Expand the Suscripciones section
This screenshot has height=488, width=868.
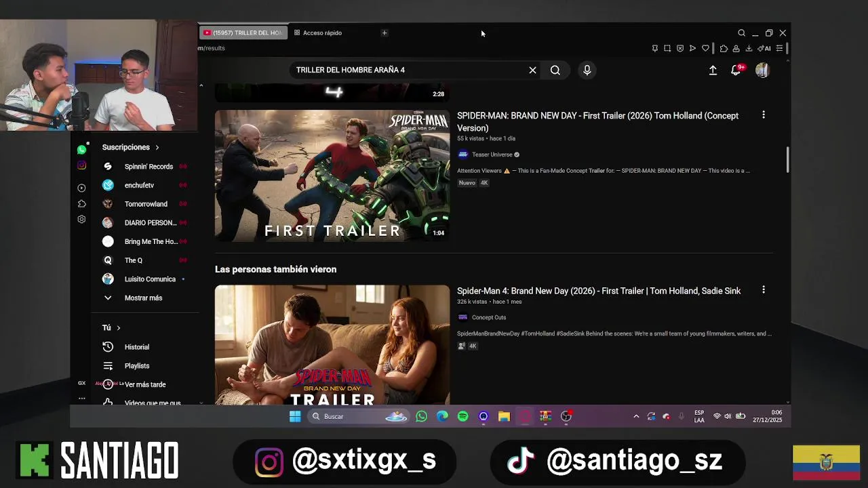(x=131, y=147)
